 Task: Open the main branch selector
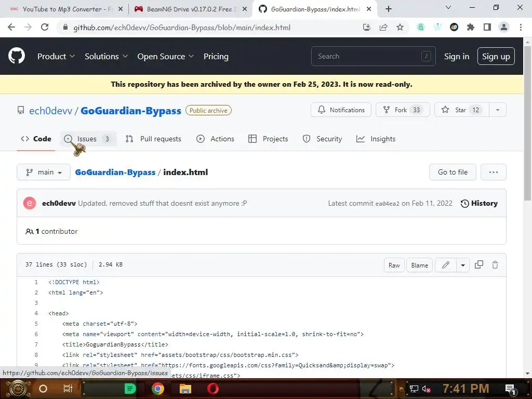pyautogui.click(x=44, y=172)
